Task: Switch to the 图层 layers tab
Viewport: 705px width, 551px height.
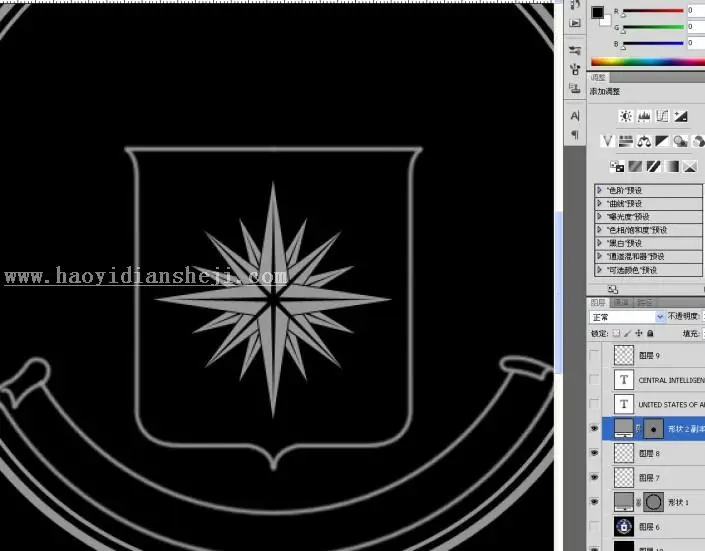Action: click(598, 302)
